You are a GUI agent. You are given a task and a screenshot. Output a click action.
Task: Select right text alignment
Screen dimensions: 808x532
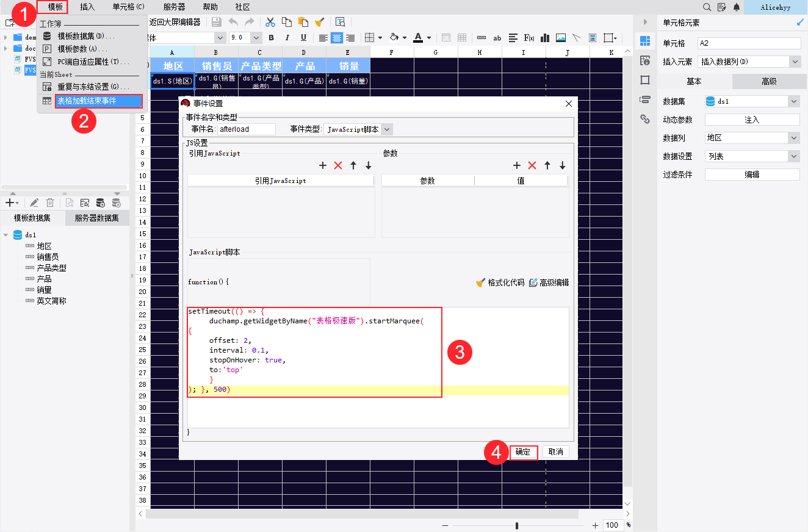(350, 38)
